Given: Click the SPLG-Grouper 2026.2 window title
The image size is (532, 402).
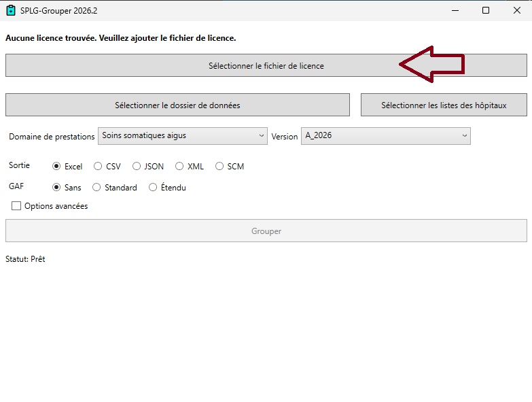Looking at the screenshot, I should point(58,10).
